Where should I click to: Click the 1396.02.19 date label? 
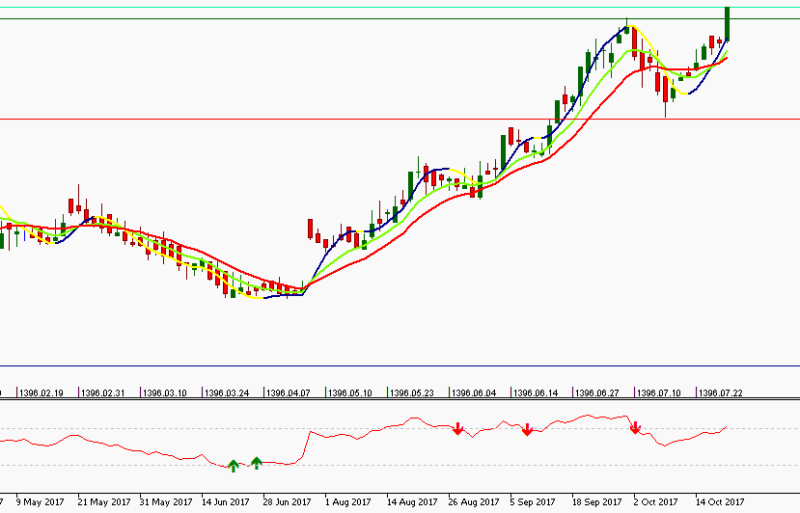pos(41,393)
